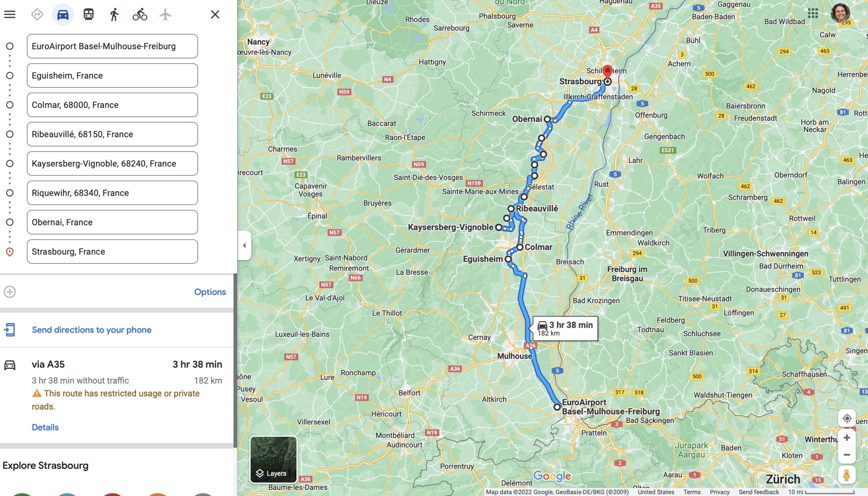Edit the Colmar, 68000, France stop
The height and width of the screenshot is (496, 868).
(x=113, y=105)
